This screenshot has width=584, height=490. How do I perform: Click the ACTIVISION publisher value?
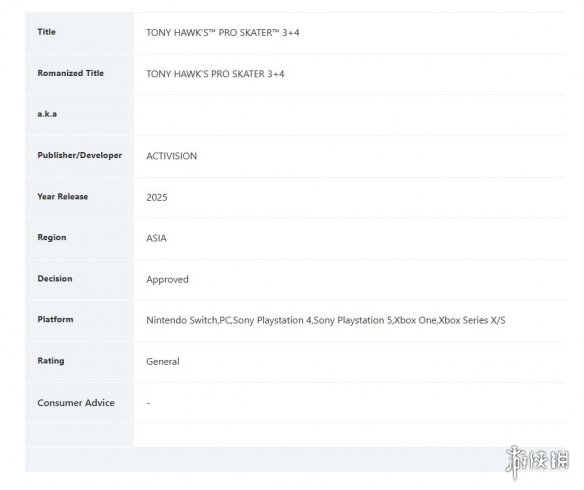point(172,156)
